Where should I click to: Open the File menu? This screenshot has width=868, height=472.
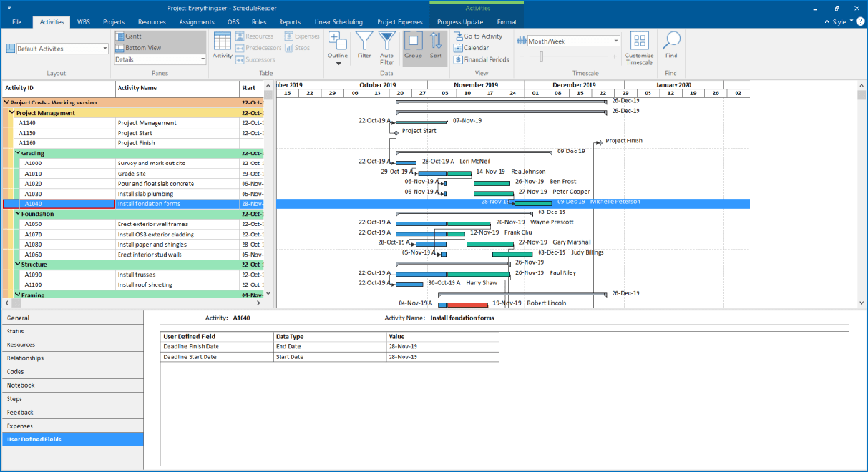pos(16,22)
